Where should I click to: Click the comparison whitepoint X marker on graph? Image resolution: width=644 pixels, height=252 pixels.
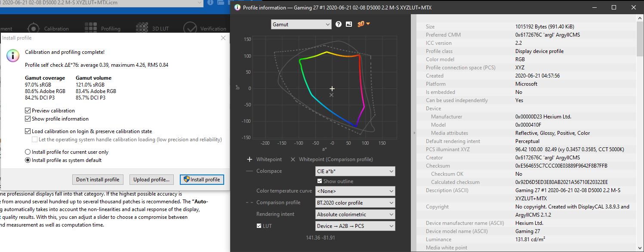tap(331, 95)
